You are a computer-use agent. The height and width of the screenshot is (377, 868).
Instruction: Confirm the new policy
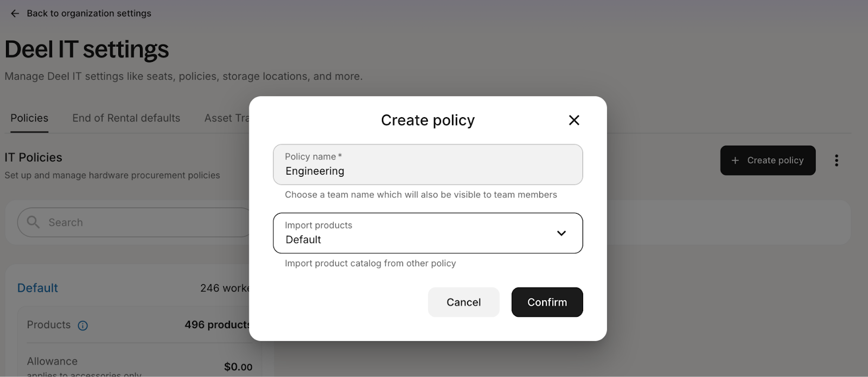547,302
